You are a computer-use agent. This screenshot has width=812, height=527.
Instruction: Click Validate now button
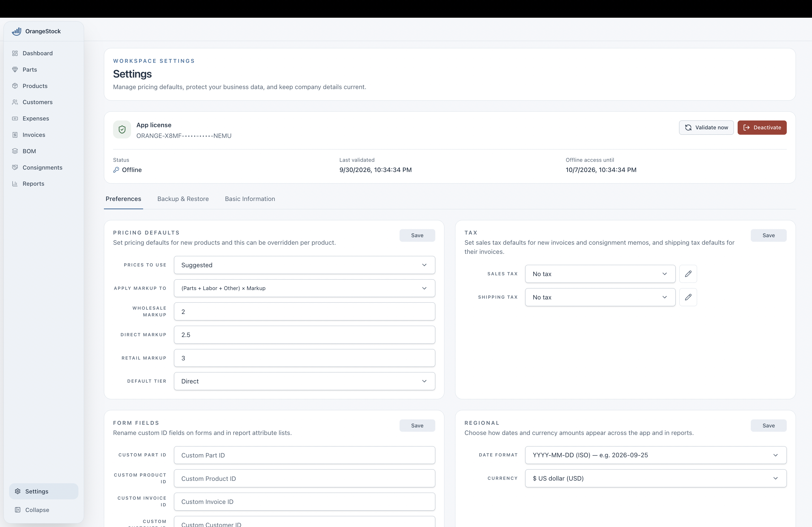pos(706,127)
